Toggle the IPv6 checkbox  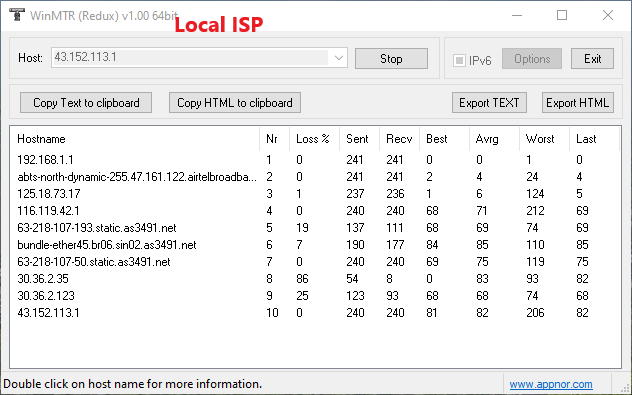click(459, 60)
